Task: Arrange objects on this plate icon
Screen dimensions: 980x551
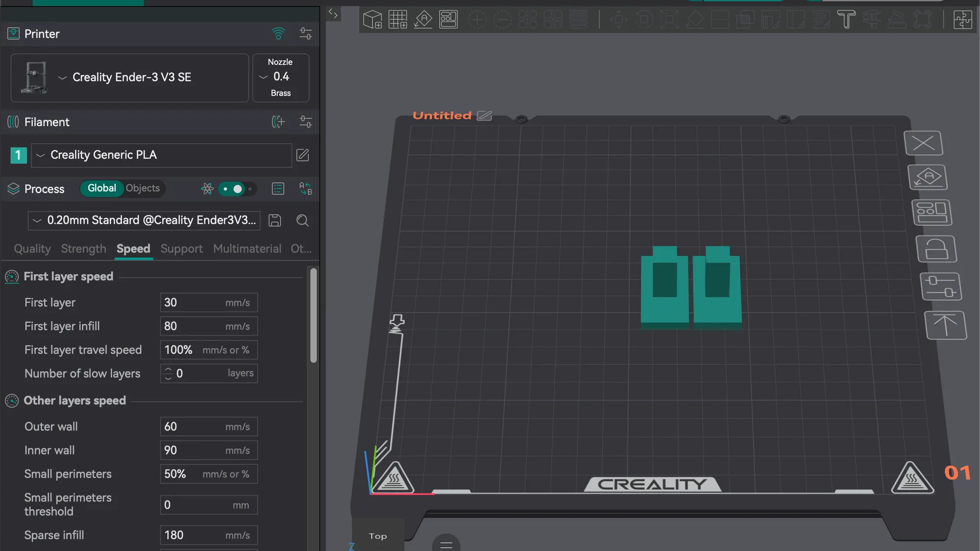Action: point(931,213)
